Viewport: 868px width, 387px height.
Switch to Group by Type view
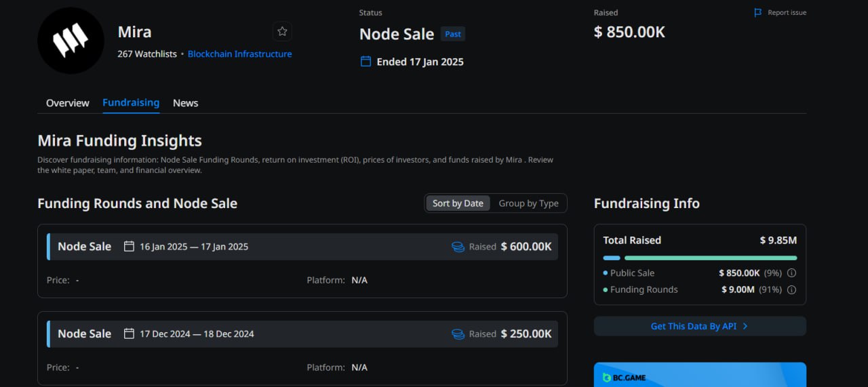coord(528,203)
